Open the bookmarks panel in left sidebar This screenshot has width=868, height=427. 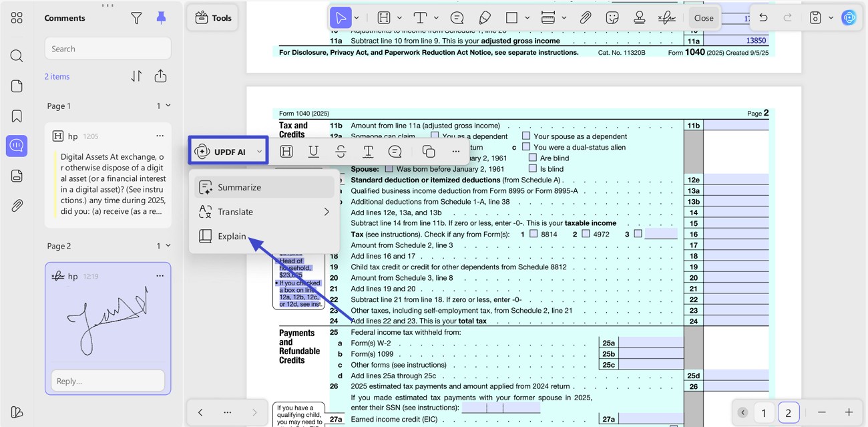pyautogui.click(x=17, y=116)
